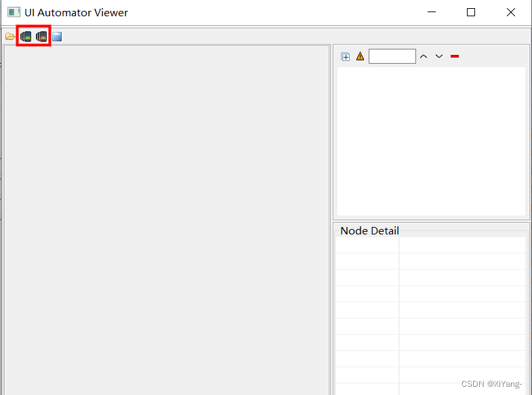
Task: Close the UI Automator Viewer window
Action: pyautogui.click(x=510, y=12)
